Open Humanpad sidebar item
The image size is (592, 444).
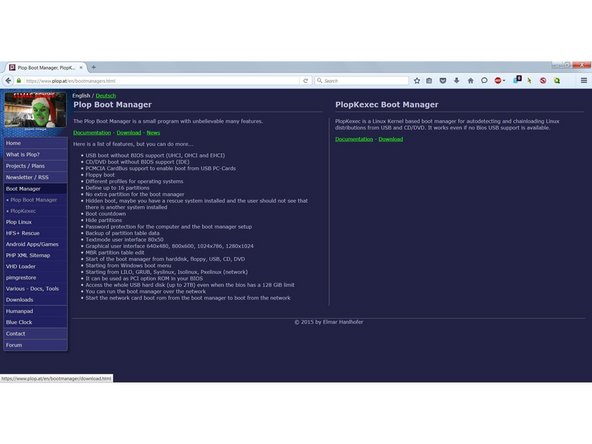35,311
